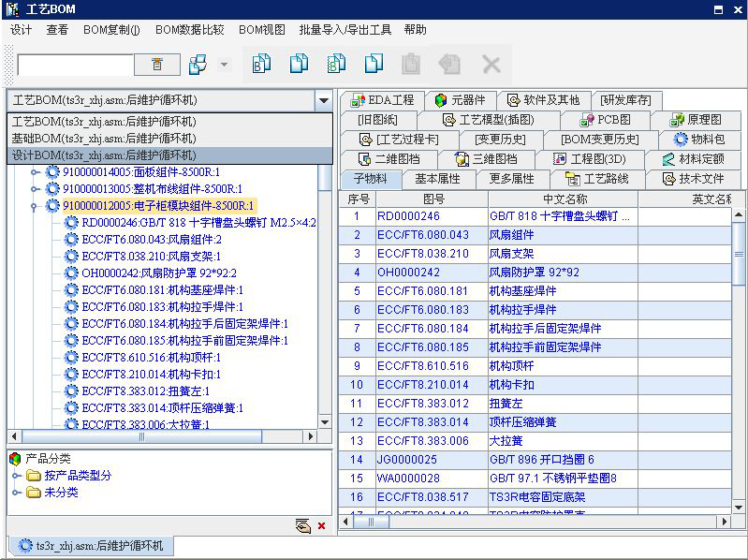
Task: Click the gear icon for 电子柜模块组件-8500R tree node
Action: click(53, 206)
